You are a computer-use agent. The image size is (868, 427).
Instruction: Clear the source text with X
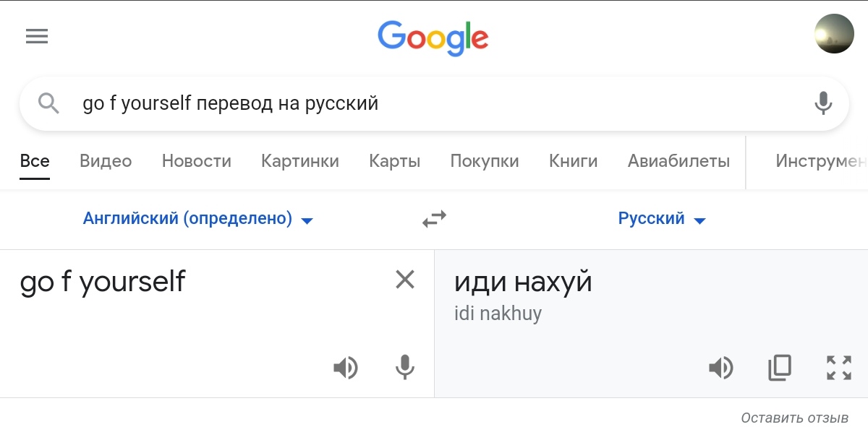(405, 280)
